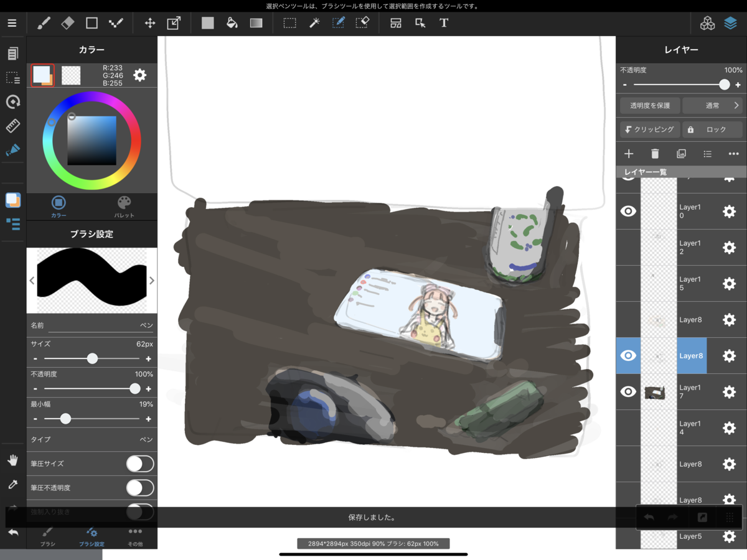Toggle クリッピング on the layer
The image size is (747, 560).
pos(650,129)
